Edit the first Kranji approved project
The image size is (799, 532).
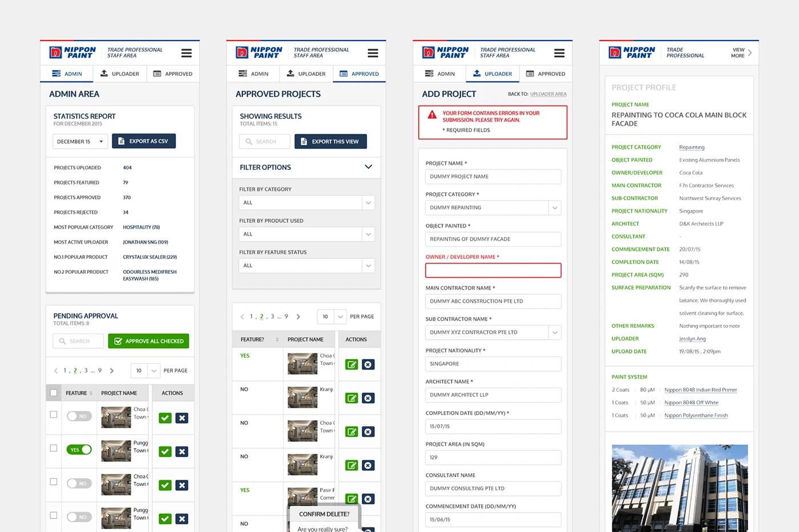pyautogui.click(x=352, y=398)
